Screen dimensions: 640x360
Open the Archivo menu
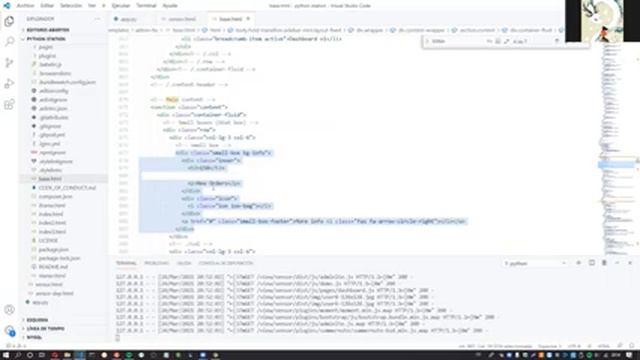25,6
